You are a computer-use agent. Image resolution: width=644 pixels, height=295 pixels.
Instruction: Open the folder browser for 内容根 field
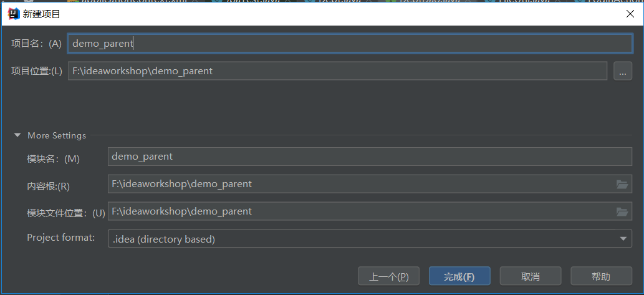click(622, 185)
